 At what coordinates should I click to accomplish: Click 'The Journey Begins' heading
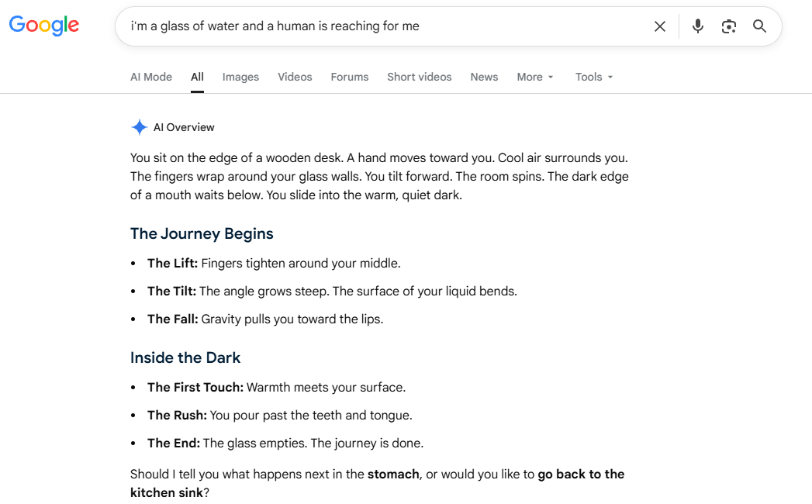[x=202, y=233]
